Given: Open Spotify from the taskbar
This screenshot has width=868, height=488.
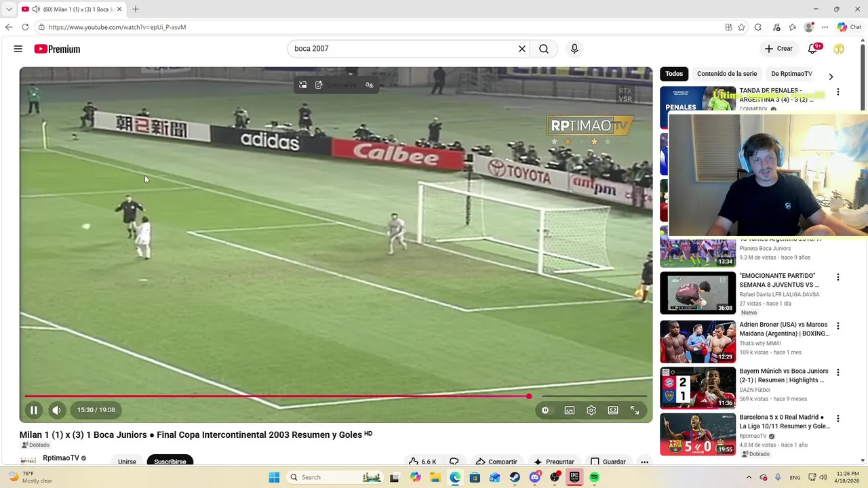Looking at the screenshot, I should coord(594,477).
